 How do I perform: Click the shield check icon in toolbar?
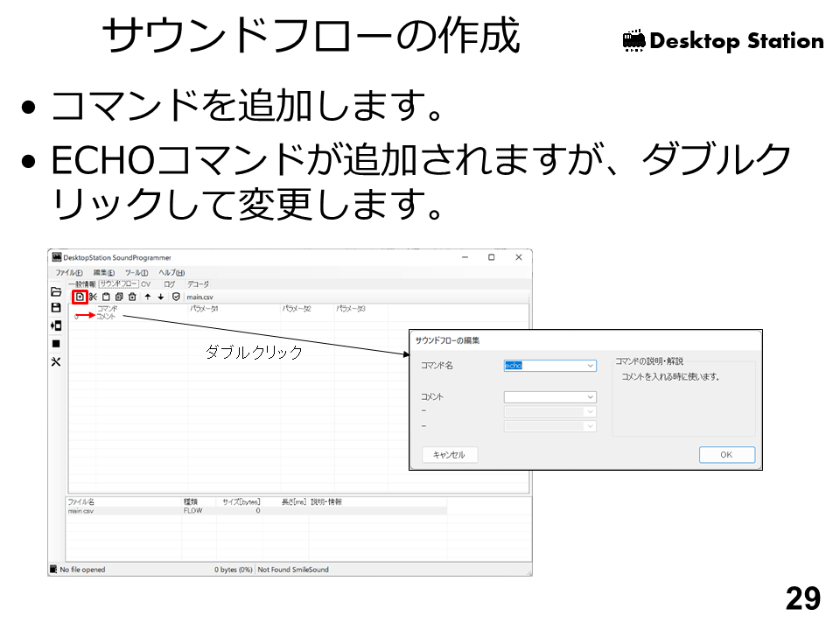pyautogui.click(x=176, y=297)
